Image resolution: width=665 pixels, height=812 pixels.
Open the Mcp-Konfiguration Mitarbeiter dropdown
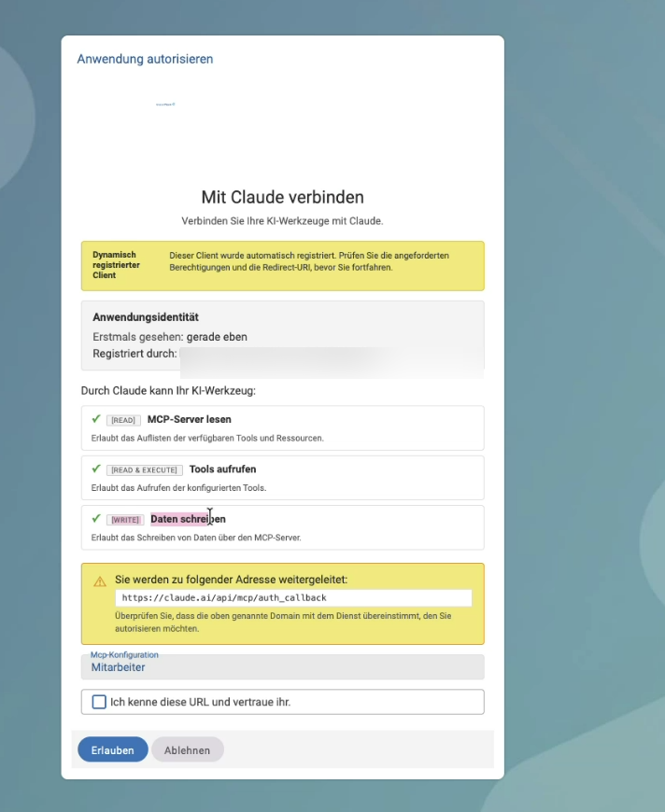point(282,666)
